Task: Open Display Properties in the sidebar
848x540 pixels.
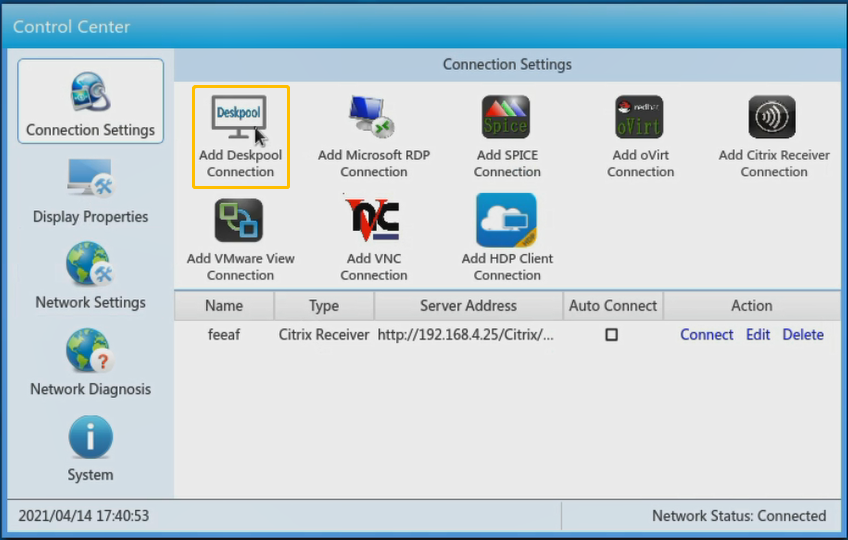Action: 90,192
